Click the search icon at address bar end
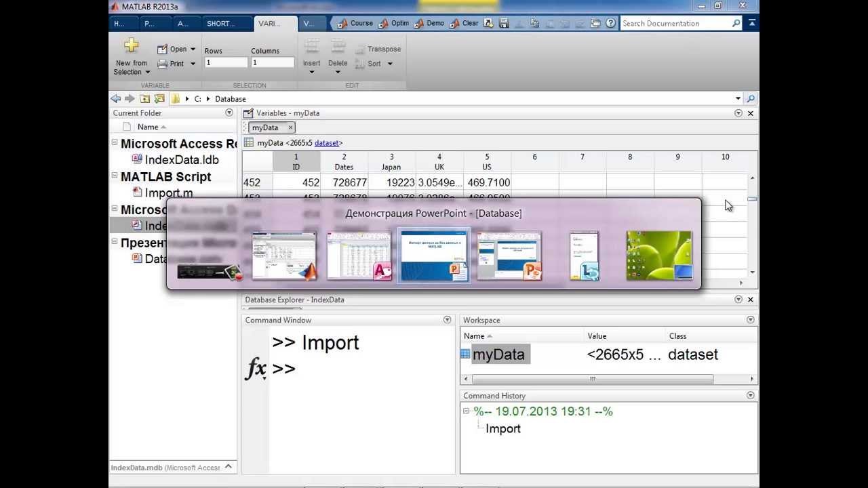The height and width of the screenshot is (488, 868). point(751,99)
